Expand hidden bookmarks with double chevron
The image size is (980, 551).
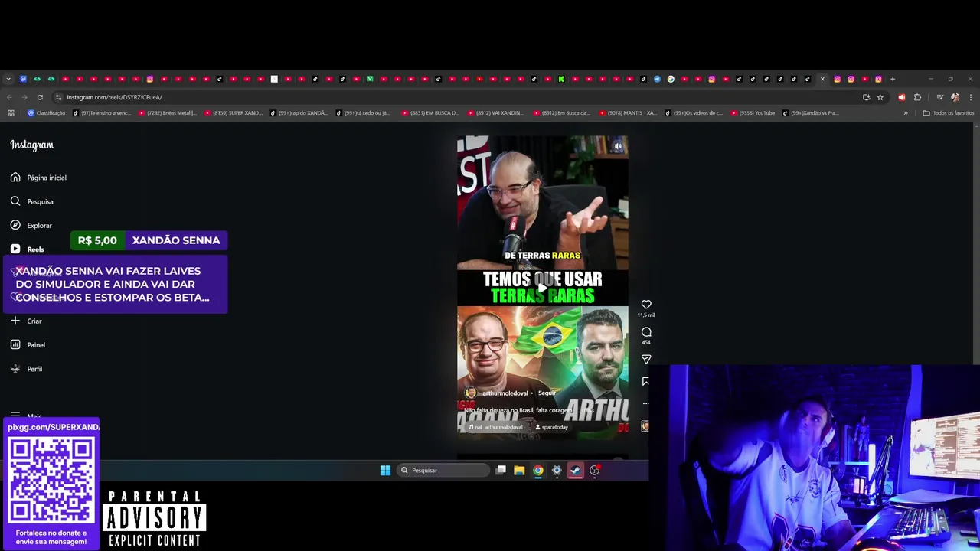tap(906, 113)
